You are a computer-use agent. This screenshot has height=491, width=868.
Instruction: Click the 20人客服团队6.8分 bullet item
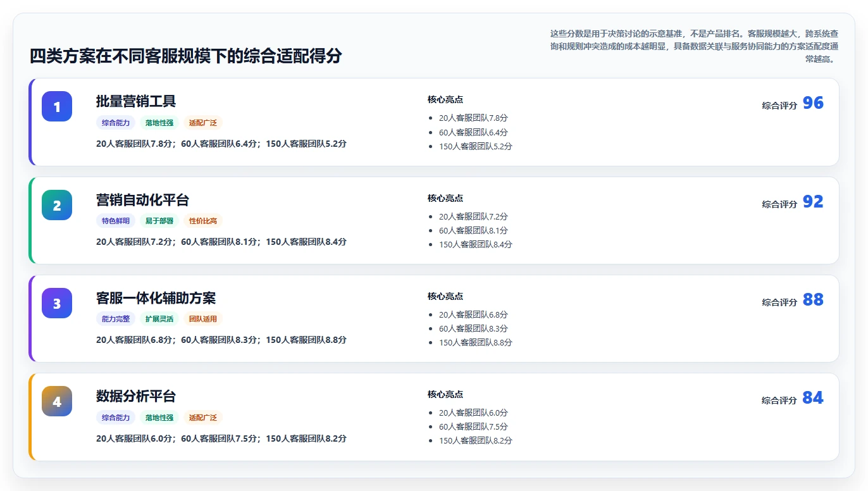473,314
